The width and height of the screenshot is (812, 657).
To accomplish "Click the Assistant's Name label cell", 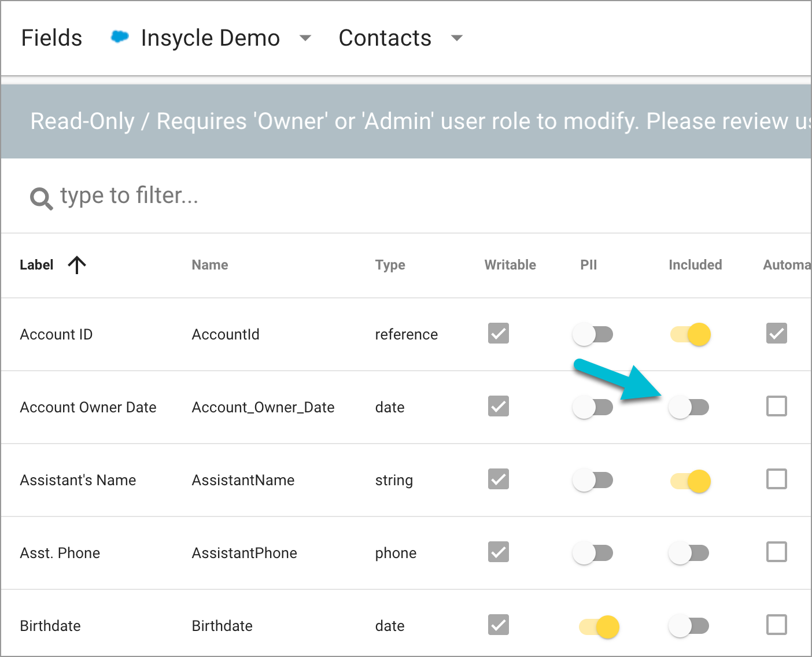I will (x=78, y=480).
